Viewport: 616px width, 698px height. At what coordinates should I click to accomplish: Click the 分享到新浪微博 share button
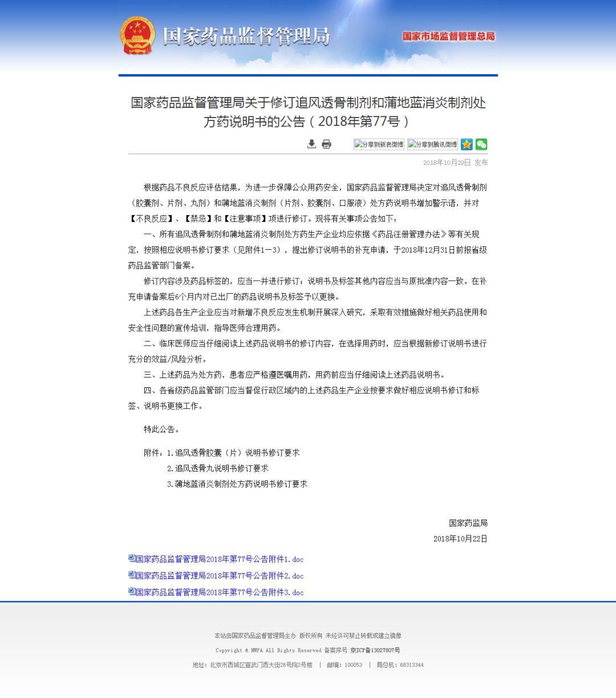coord(378,144)
